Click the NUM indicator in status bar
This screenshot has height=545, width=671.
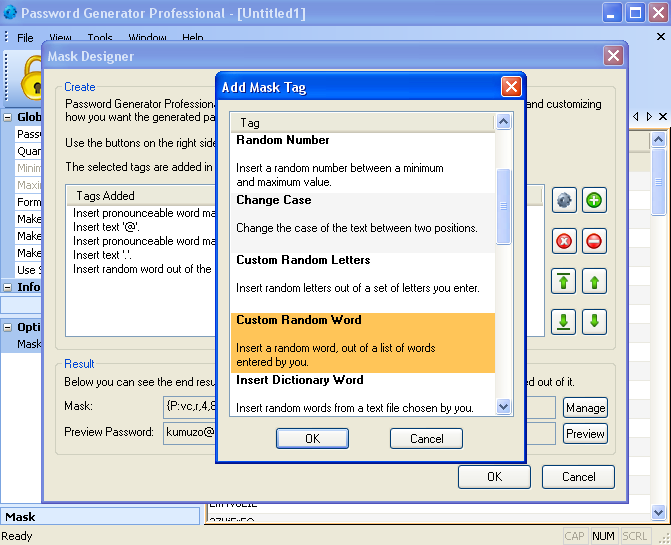pyautogui.click(x=603, y=536)
